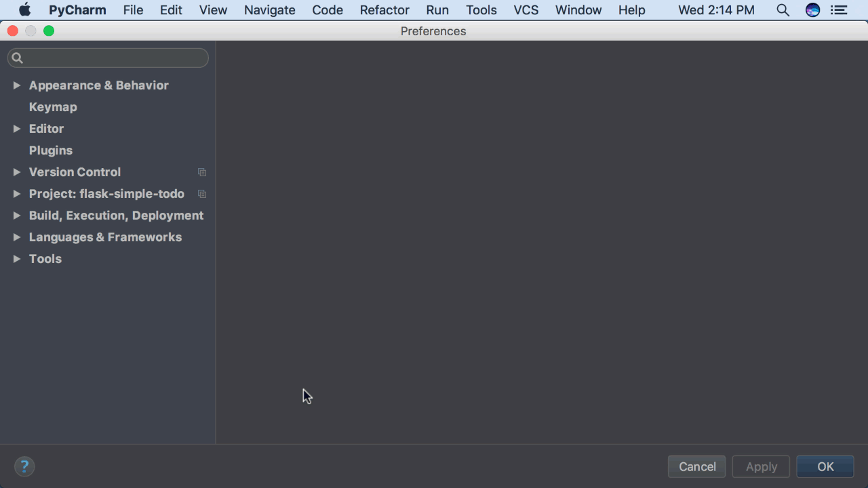Image resolution: width=868 pixels, height=488 pixels.
Task: Open Siri from the menu bar
Action: [x=812, y=10]
